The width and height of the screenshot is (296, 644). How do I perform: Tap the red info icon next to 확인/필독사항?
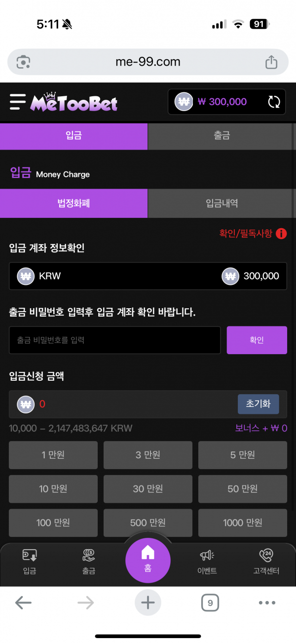click(x=281, y=234)
